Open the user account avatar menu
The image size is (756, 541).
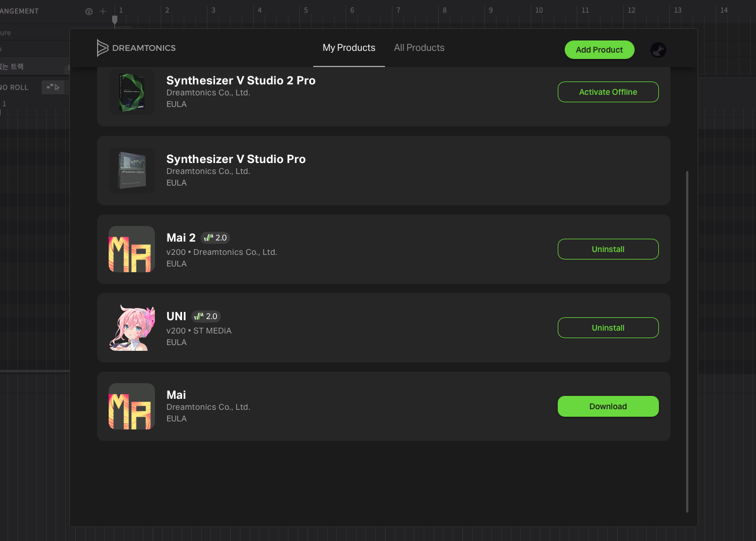[658, 50]
